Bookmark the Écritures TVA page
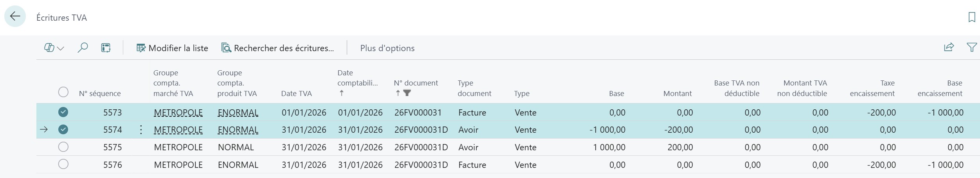Screen dimensions: 980x178 971,17
